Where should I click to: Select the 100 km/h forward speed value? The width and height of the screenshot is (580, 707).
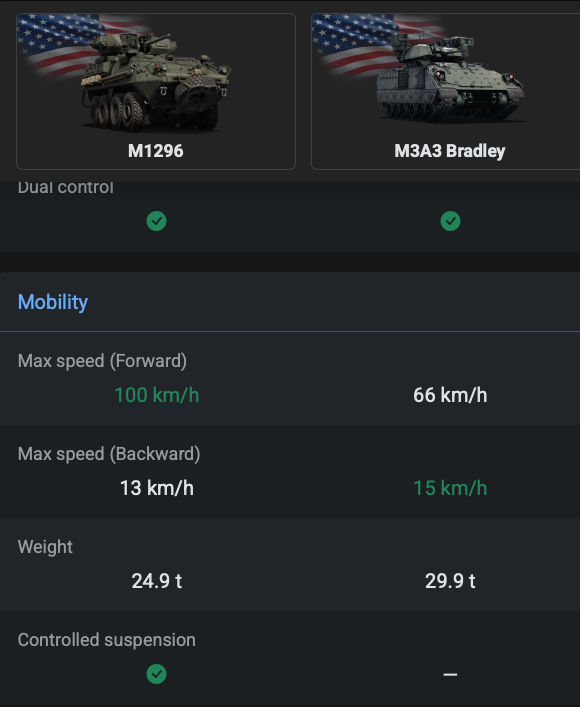[x=157, y=395]
